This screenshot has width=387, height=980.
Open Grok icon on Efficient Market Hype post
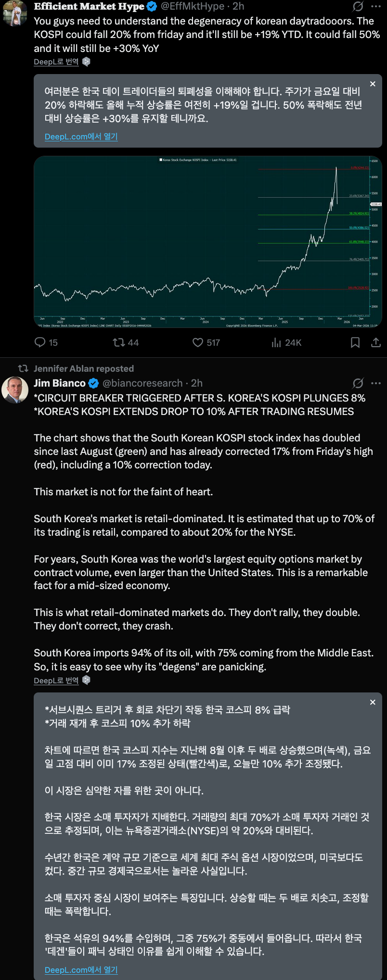(358, 6)
